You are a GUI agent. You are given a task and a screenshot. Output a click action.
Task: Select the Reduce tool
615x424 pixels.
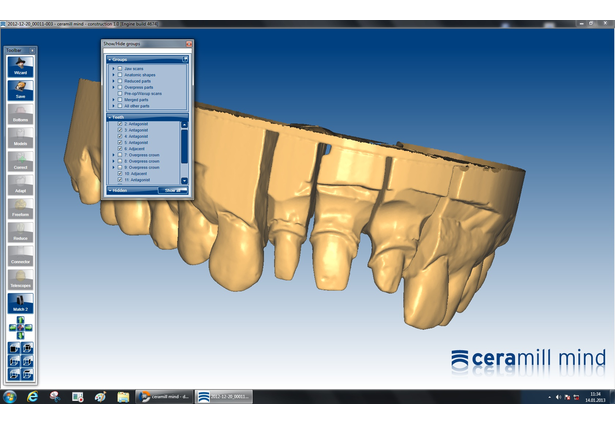20,232
